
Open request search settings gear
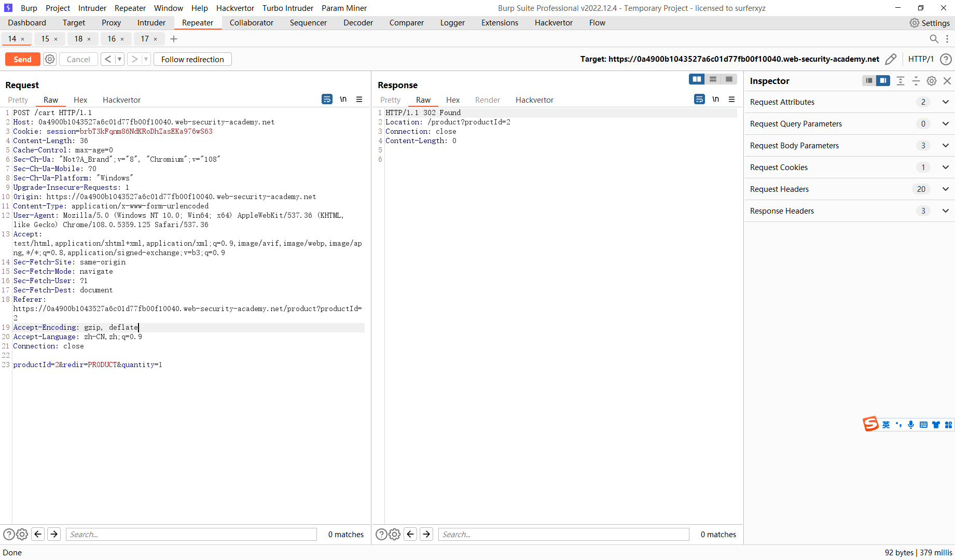tap(22, 535)
